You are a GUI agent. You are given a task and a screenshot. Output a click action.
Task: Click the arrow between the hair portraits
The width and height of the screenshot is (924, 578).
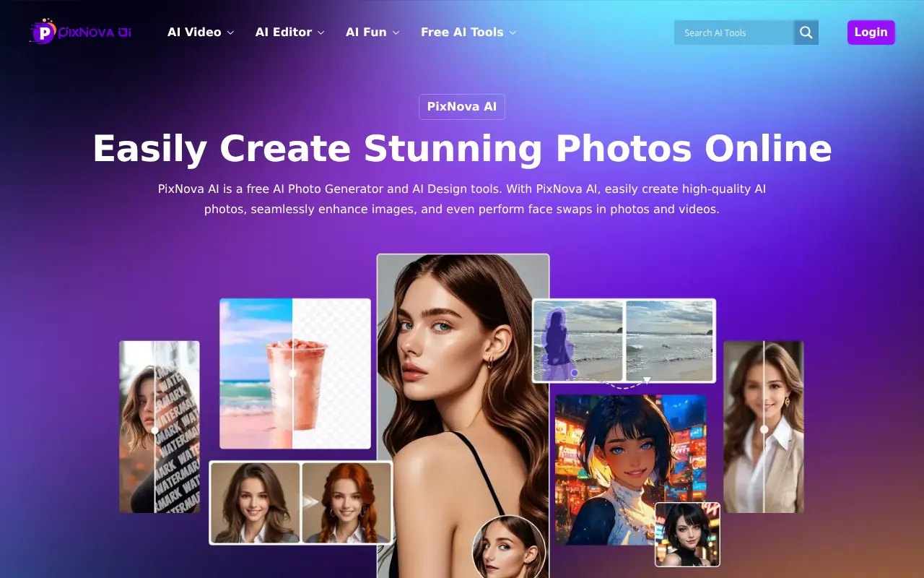point(310,502)
